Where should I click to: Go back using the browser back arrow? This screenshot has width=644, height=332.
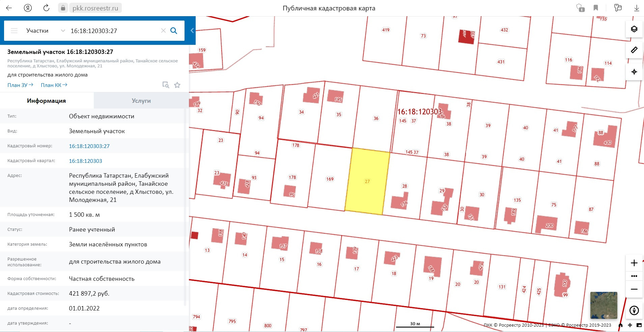tap(9, 8)
